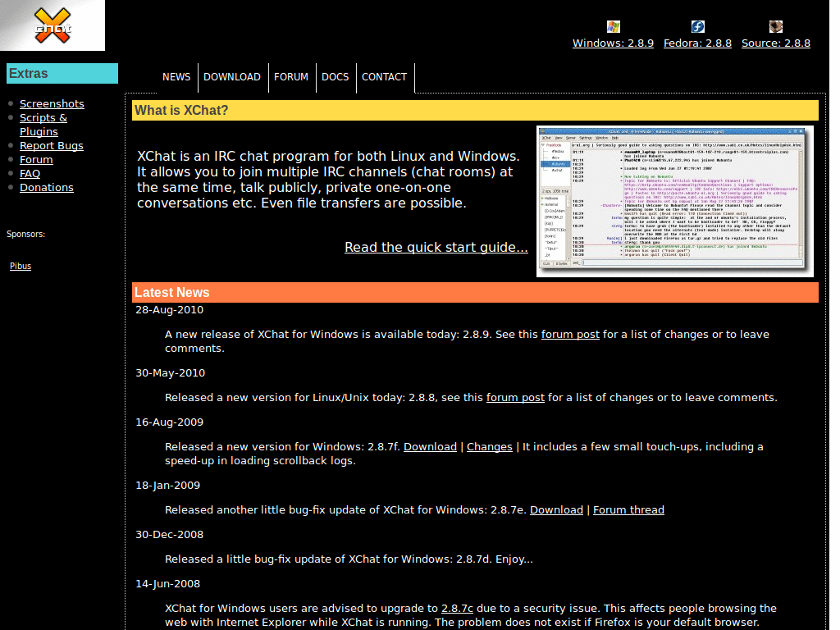Click the 16-Aug-2009 news date
This screenshot has height=630, width=840.
click(x=169, y=422)
